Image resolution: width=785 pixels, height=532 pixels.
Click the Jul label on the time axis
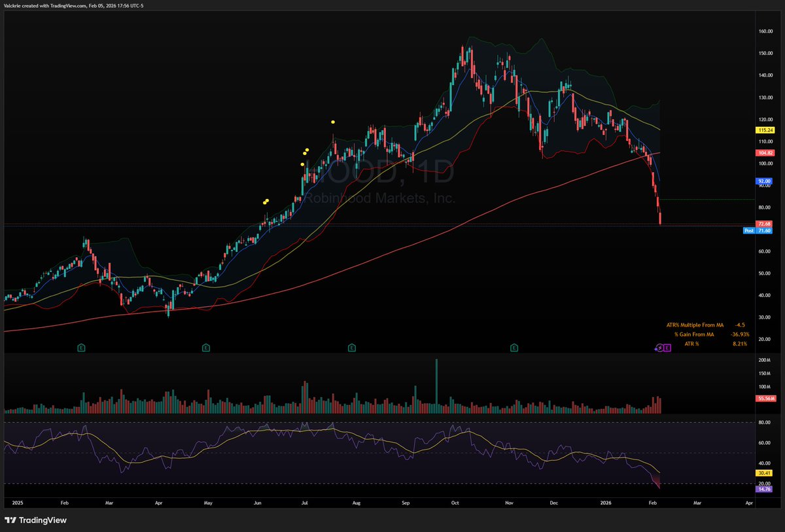point(305,503)
